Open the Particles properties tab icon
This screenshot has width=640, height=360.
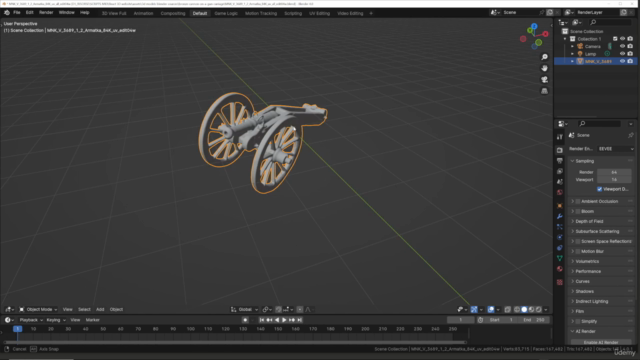click(560, 227)
